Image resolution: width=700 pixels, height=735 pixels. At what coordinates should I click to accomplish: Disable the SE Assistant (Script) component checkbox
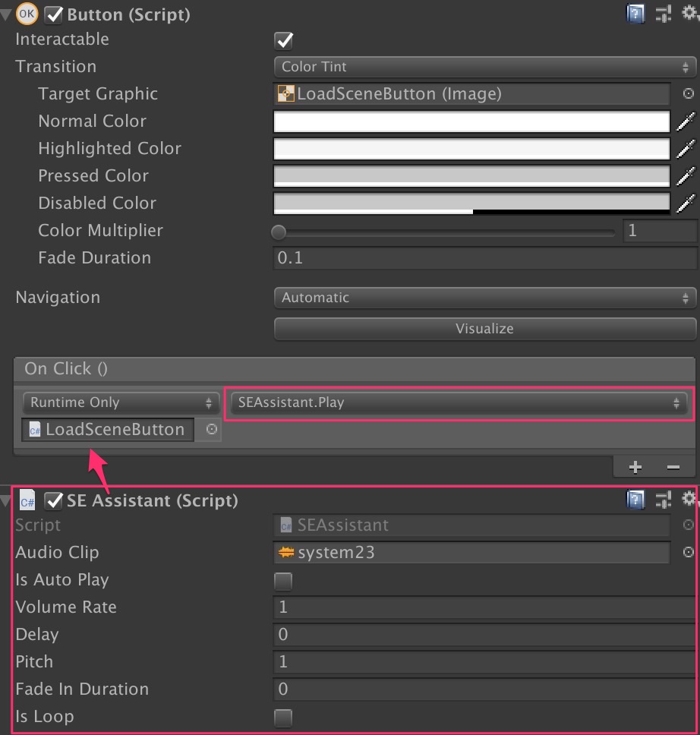pos(53,500)
